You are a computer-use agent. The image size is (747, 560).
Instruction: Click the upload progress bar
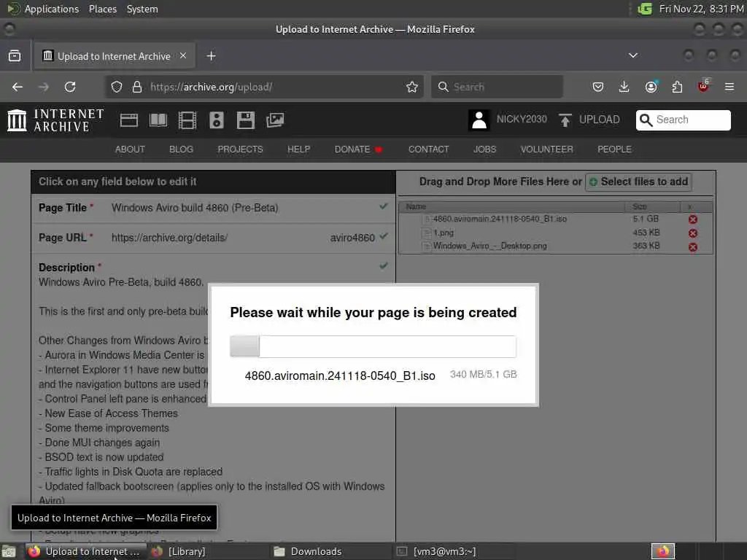[x=373, y=346]
